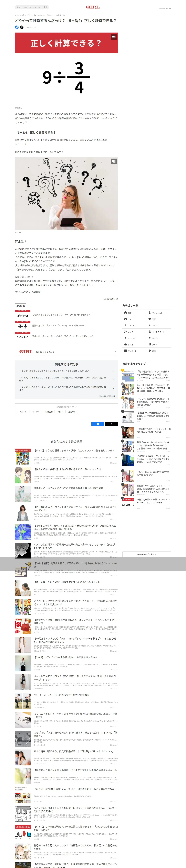
Task: Open article "美しくて正しいアドレス"の作り方
Action: 61,695
